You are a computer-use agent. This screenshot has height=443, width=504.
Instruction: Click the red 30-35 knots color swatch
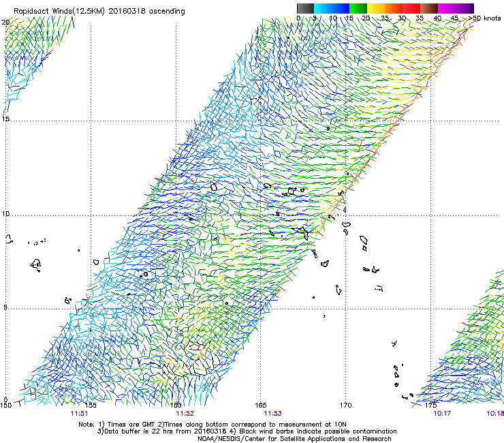pyautogui.click(x=411, y=8)
